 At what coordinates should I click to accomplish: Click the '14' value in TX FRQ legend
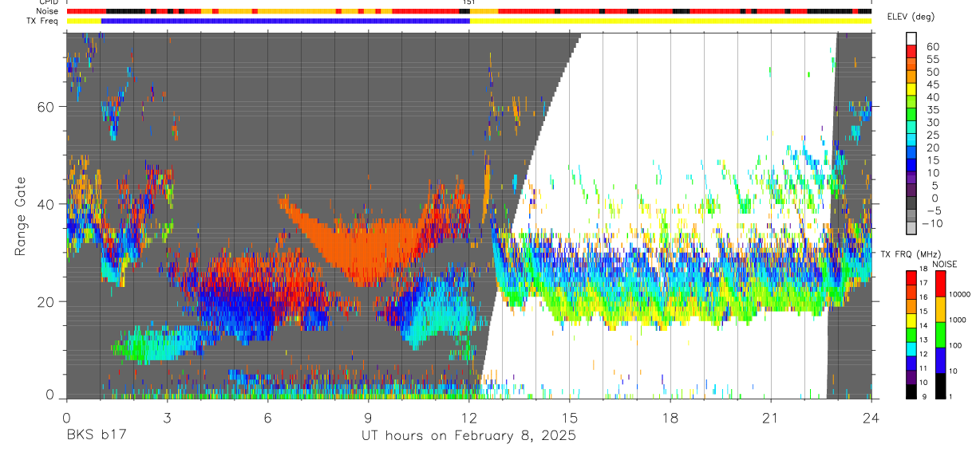923,325
